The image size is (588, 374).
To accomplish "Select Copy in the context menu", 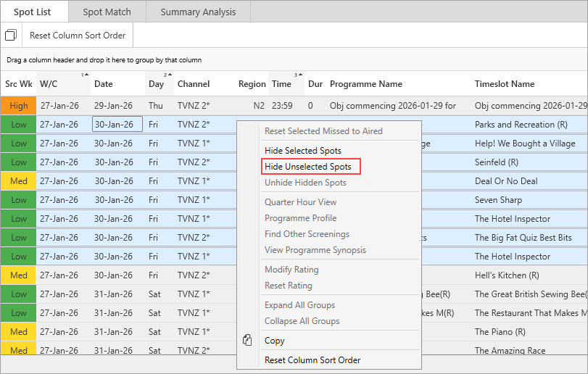I will 275,341.
